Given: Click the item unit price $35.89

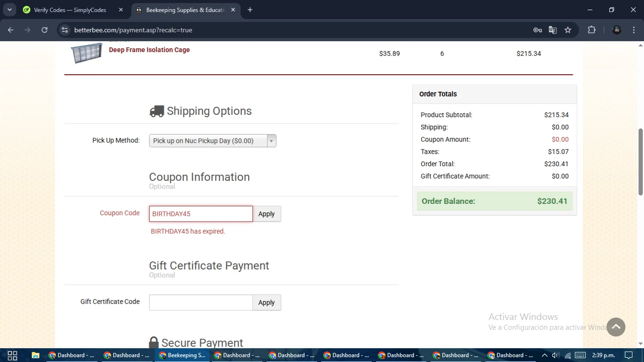Looking at the screenshot, I should [x=389, y=54].
